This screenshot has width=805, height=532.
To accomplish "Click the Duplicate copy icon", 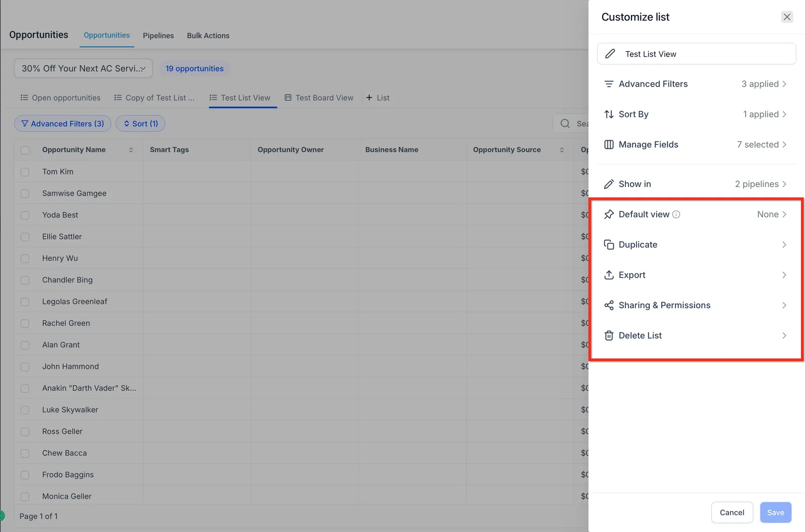I will pyautogui.click(x=609, y=244).
